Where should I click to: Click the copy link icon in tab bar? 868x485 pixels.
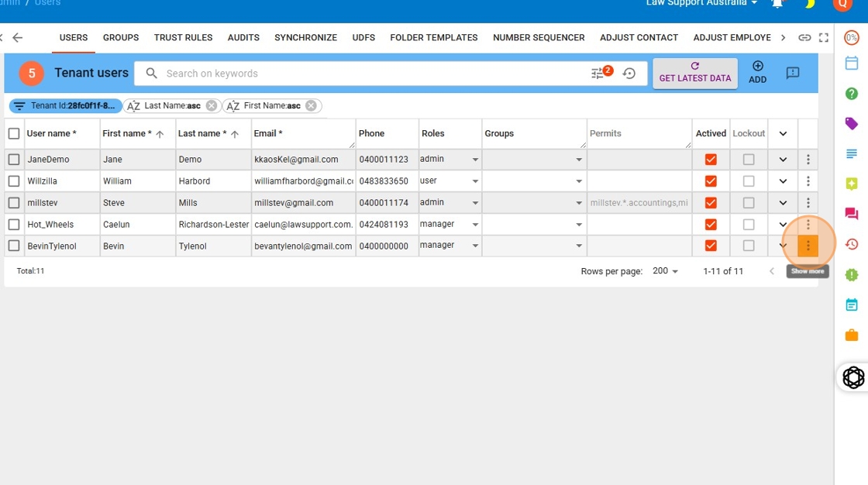(x=805, y=37)
